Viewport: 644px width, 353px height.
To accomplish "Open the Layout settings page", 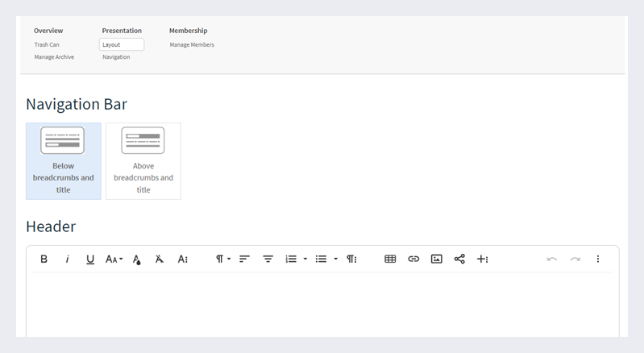I will click(121, 45).
